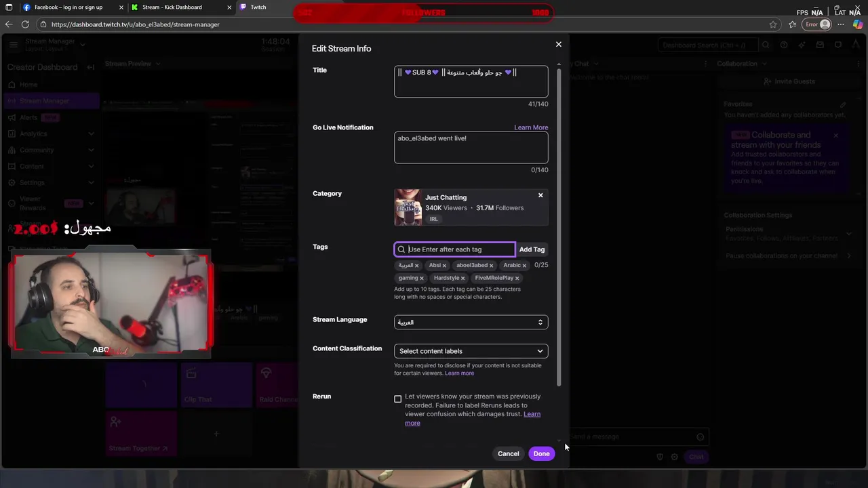Click the 0/25 tag counter text

pyautogui.click(x=541, y=265)
